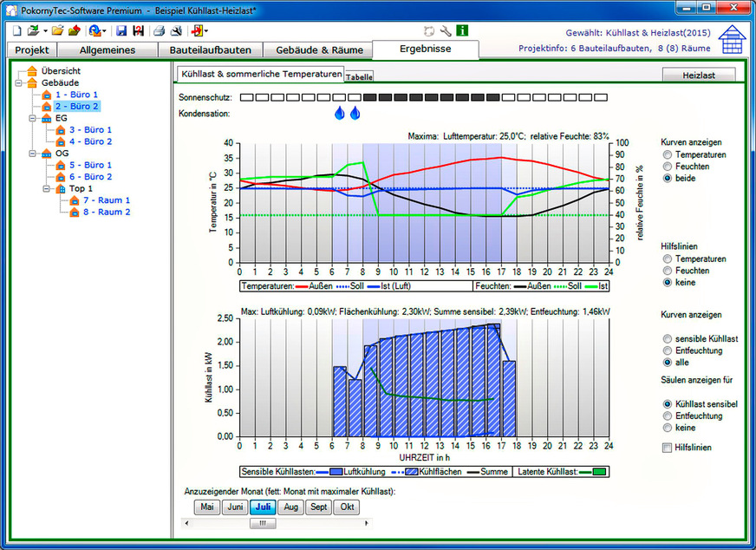This screenshot has height=550, width=756.
Task: Open the 'Tabelle' tab
Action: [x=359, y=77]
